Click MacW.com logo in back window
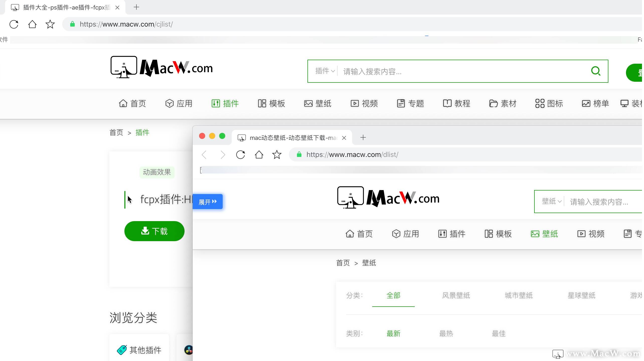Image resolution: width=644 pixels, height=361 pixels. click(x=162, y=67)
